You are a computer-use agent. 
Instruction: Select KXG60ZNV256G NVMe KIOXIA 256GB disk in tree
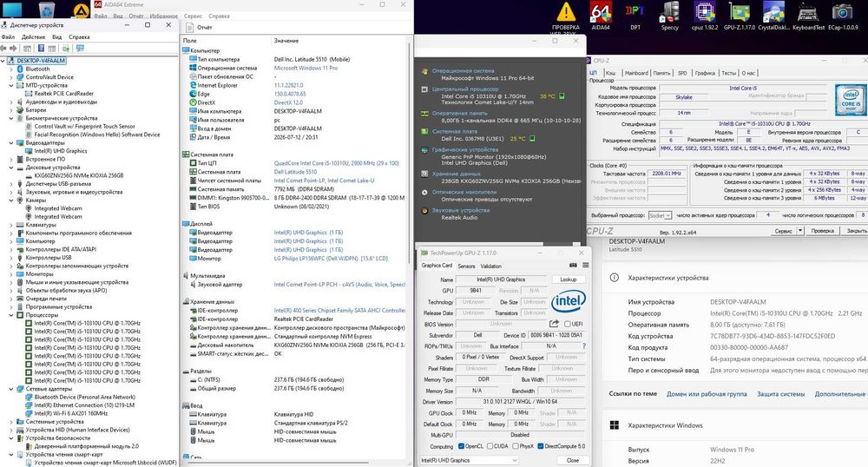point(79,175)
